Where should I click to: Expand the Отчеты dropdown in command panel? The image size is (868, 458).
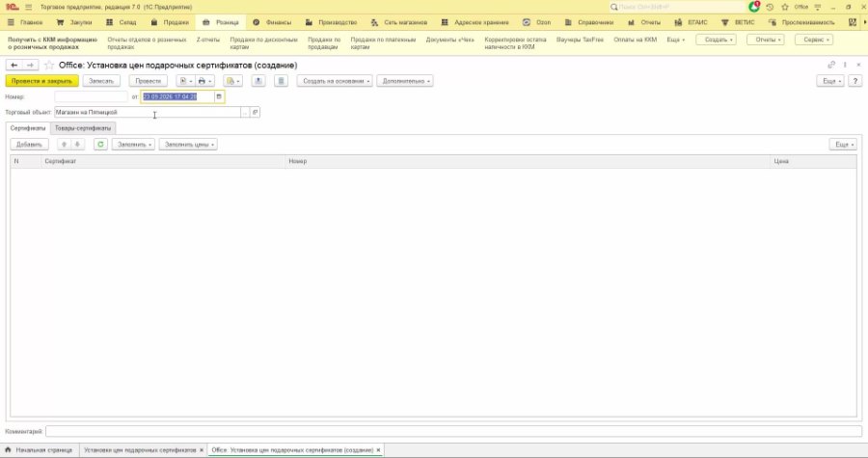(x=766, y=40)
